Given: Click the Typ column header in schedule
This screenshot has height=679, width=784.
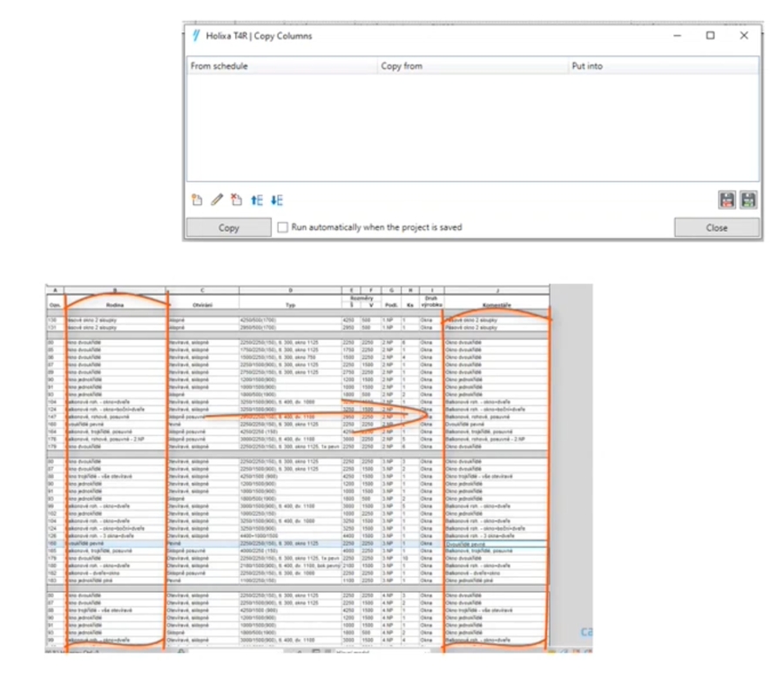Looking at the screenshot, I should tap(289, 304).
